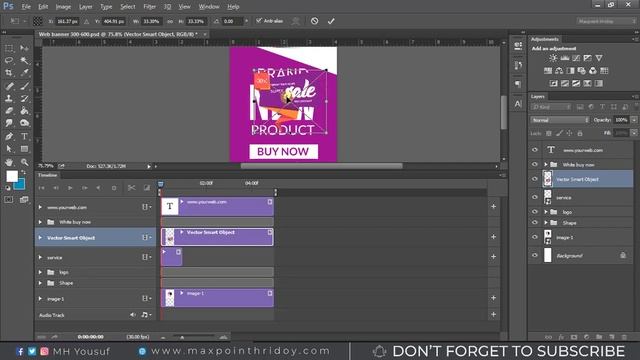Select the Brush tool
The height and width of the screenshot is (360, 640).
click(x=24, y=86)
